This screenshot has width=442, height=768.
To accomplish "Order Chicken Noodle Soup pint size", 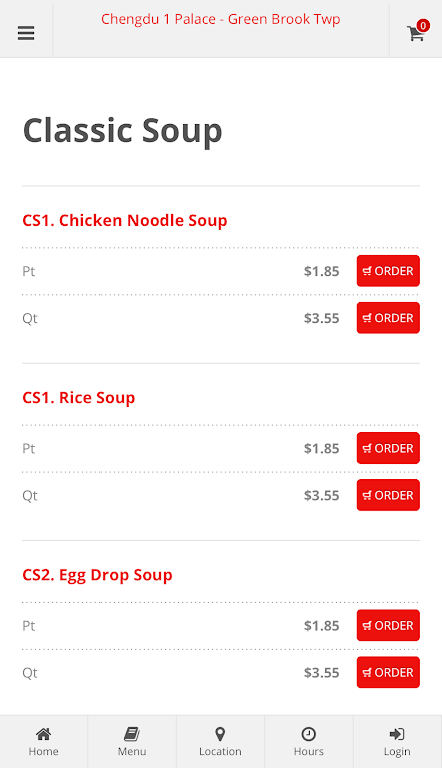I will [388, 271].
